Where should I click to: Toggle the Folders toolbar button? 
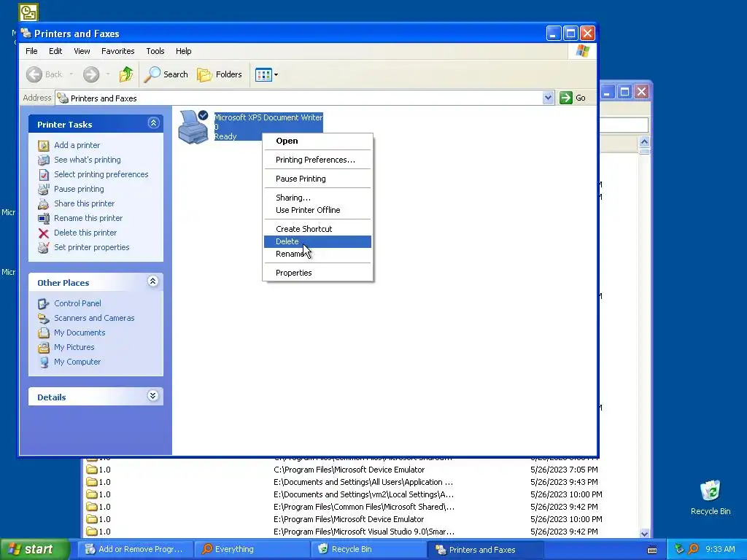point(220,74)
